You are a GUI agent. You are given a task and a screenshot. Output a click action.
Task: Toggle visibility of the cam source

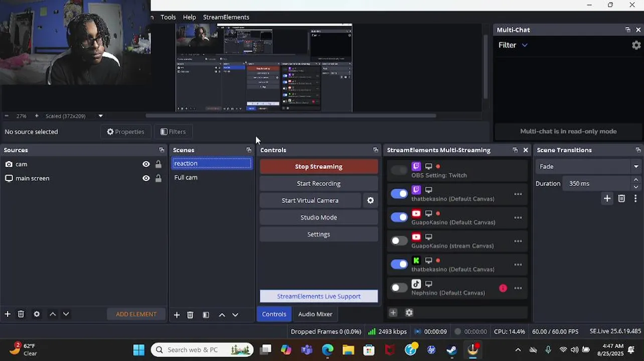[x=146, y=164]
